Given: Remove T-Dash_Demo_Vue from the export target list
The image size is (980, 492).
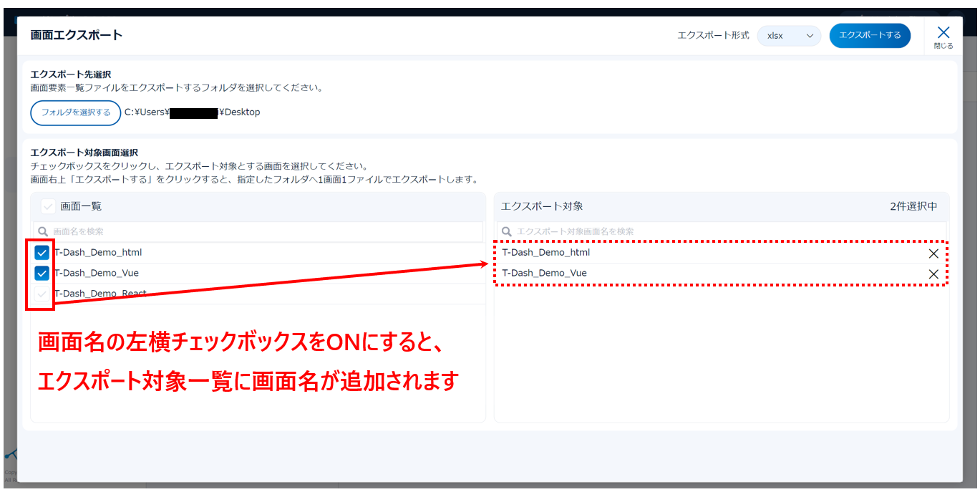Looking at the screenshot, I should [933, 274].
